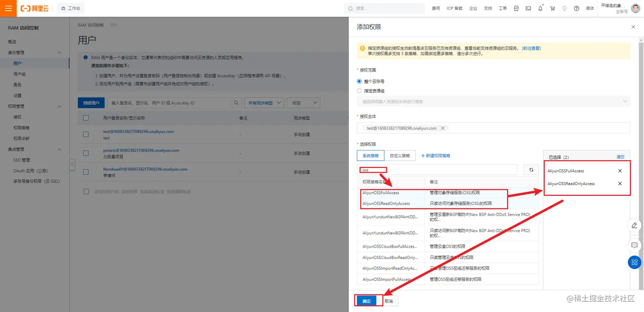This screenshot has height=312, width=644.
Task: Open SSO 管理 in the sidebar
Action: click(x=22, y=160)
